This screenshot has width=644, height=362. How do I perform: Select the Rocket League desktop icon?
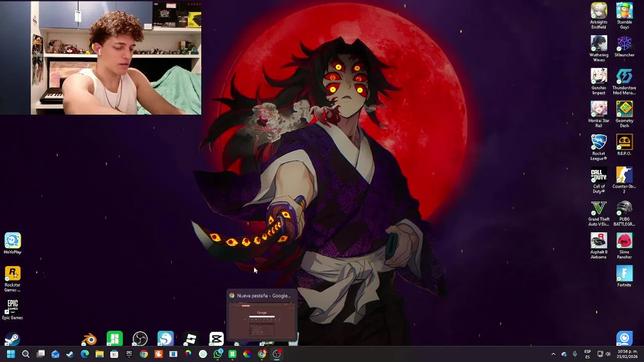[599, 147]
